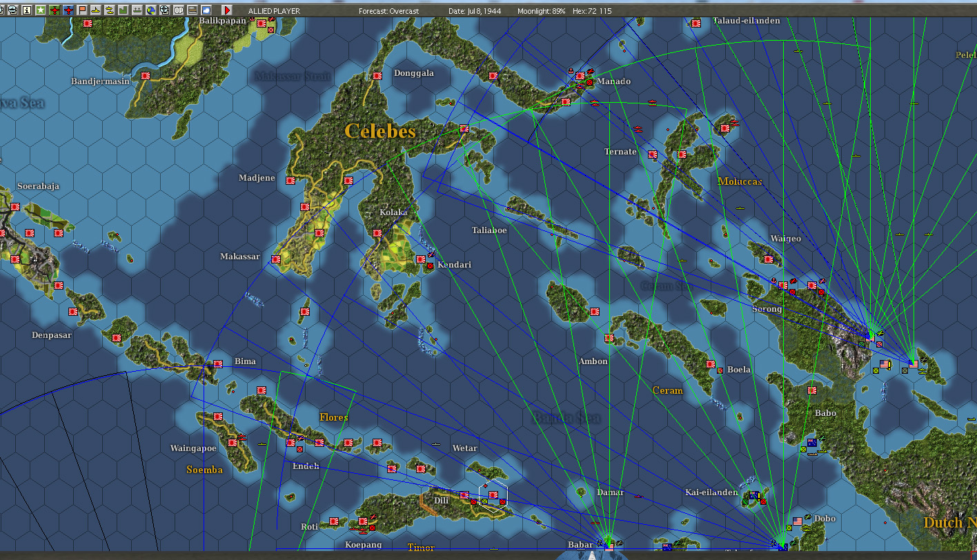The image size is (977, 560).
Task: Click the 'Soemba' island label
Action: 205,470
